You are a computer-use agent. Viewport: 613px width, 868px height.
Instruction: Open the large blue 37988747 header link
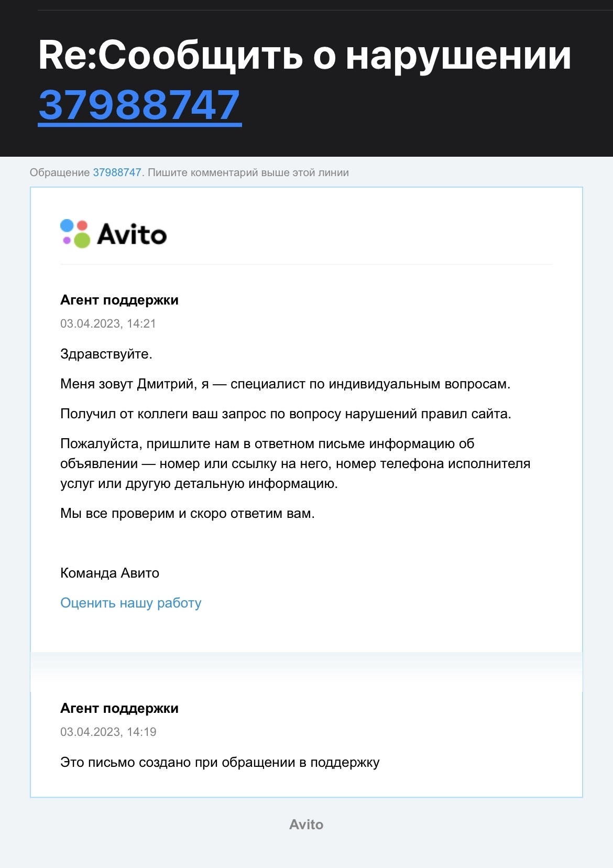click(x=139, y=105)
